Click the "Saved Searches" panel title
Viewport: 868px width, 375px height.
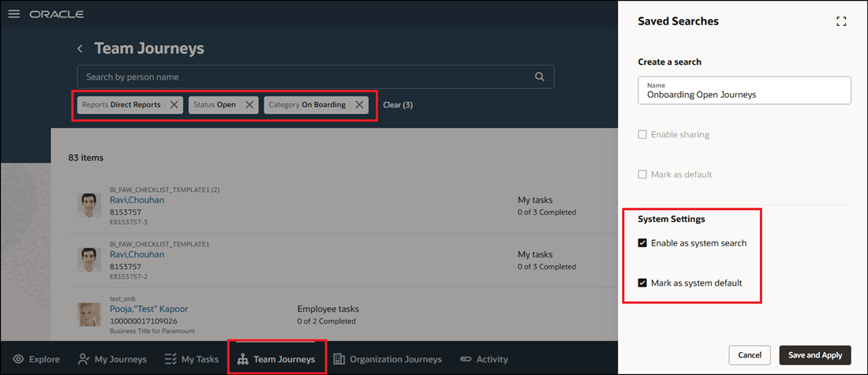[x=678, y=21]
